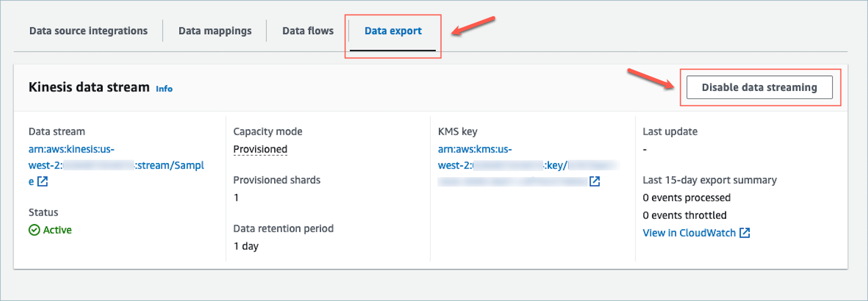The height and width of the screenshot is (301, 868).
Task: Click the underlined Provisioned capacity mode value
Action: [260, 150]
